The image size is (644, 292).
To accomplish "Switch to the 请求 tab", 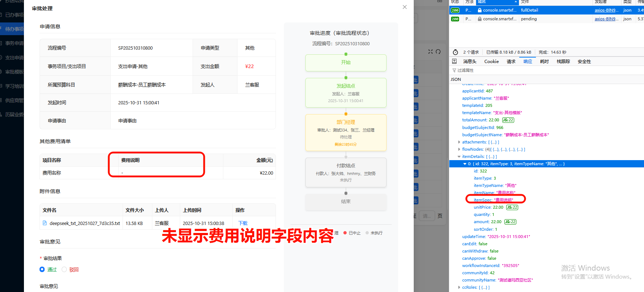I will [x=511, y=61].
